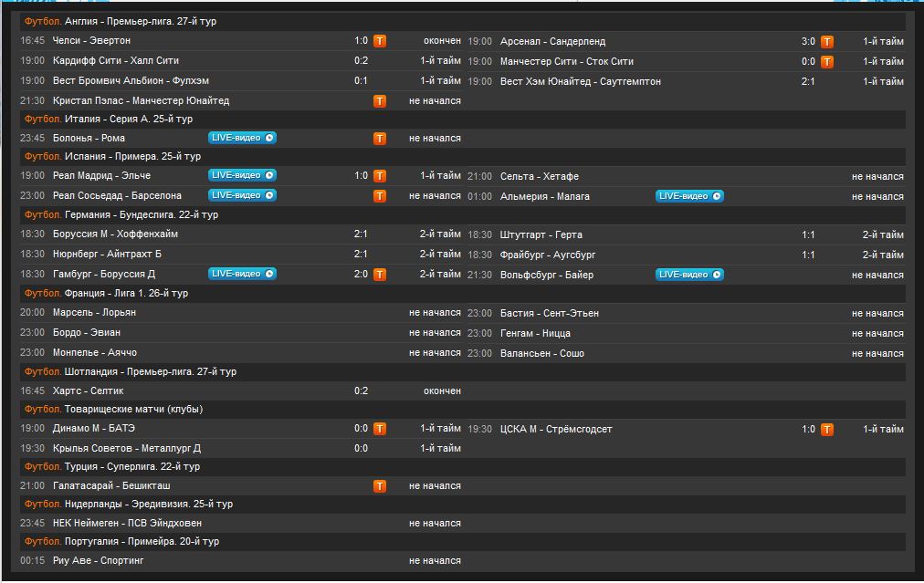Click T icon for Гамбург - Боруссия Д

click(380, 275)
